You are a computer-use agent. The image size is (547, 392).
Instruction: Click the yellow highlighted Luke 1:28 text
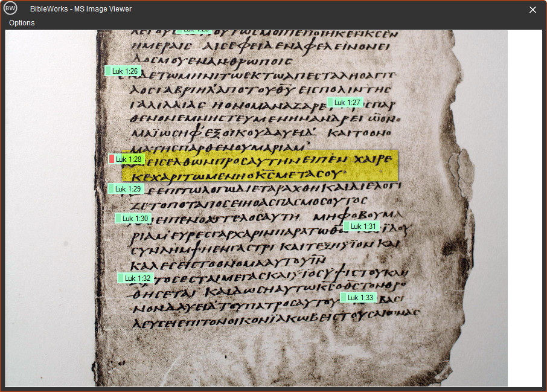coord(260,166)
